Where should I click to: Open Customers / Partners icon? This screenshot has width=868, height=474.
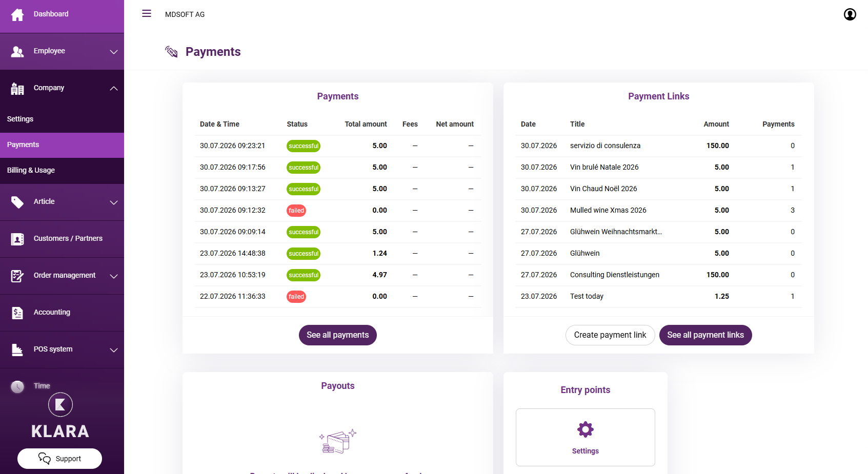click(17, 239)
